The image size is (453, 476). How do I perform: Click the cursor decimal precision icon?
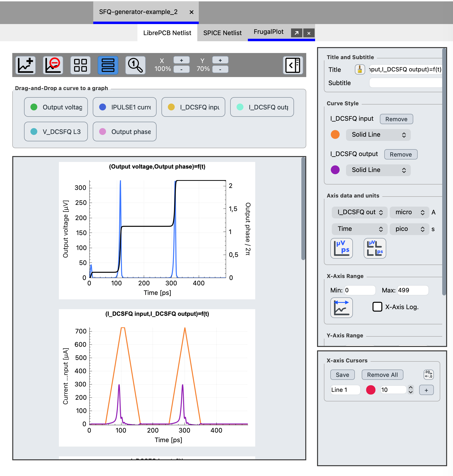pyautogui.click(x=429, y=374)
